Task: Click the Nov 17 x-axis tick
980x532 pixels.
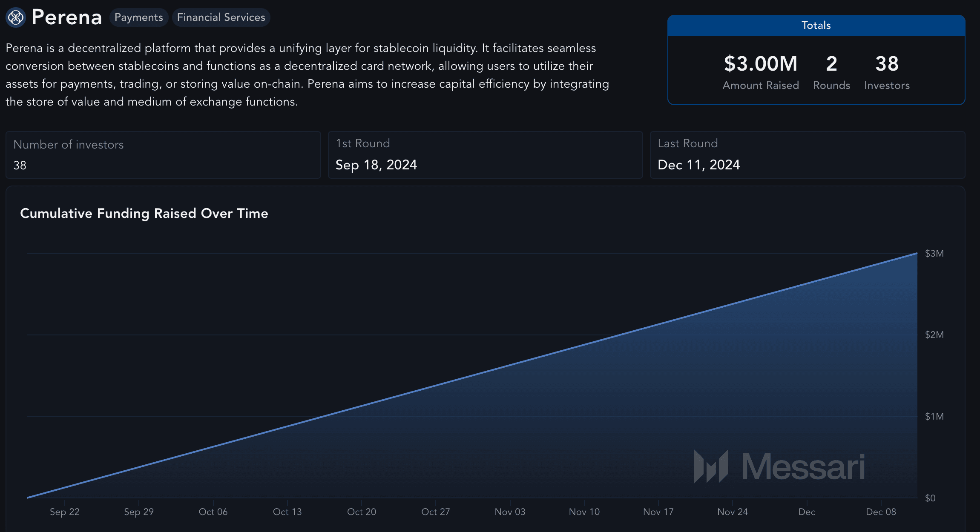Action: pos(658,512)
